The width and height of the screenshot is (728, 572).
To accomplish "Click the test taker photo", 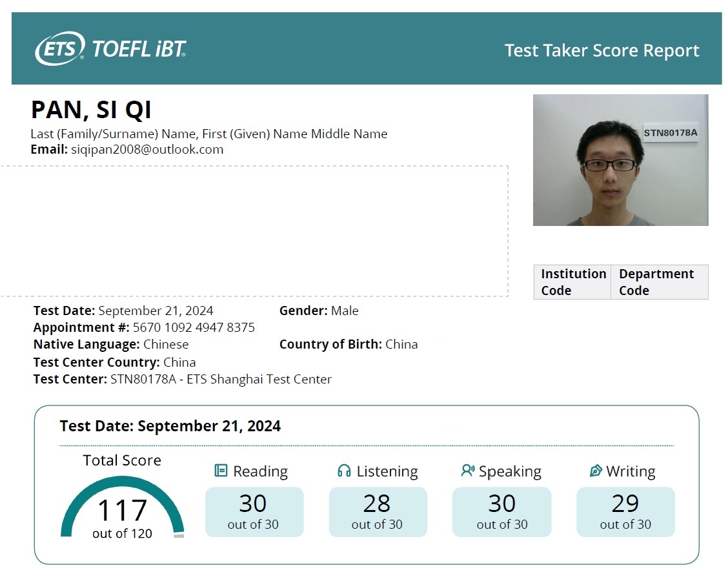I will point(620,160).
